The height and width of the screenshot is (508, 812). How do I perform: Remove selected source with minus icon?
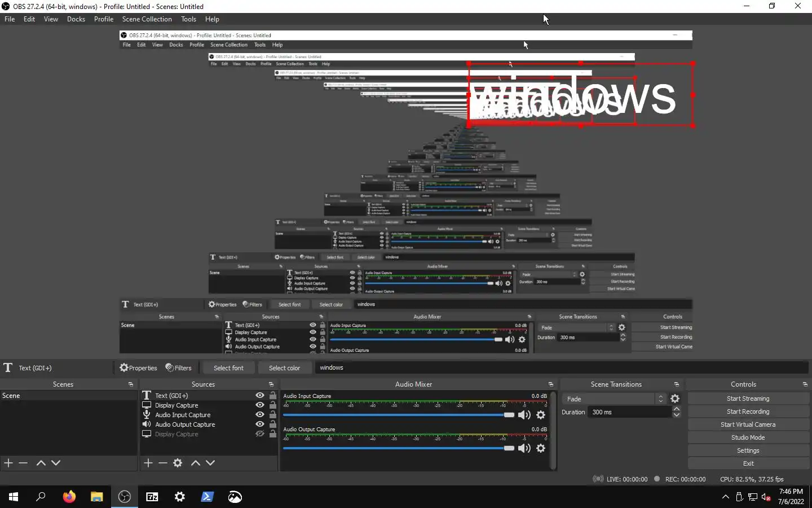[x=163, y=463]
